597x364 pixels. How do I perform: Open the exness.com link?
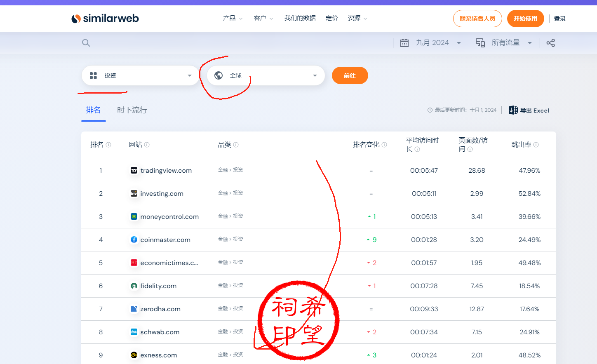[159, 355]
